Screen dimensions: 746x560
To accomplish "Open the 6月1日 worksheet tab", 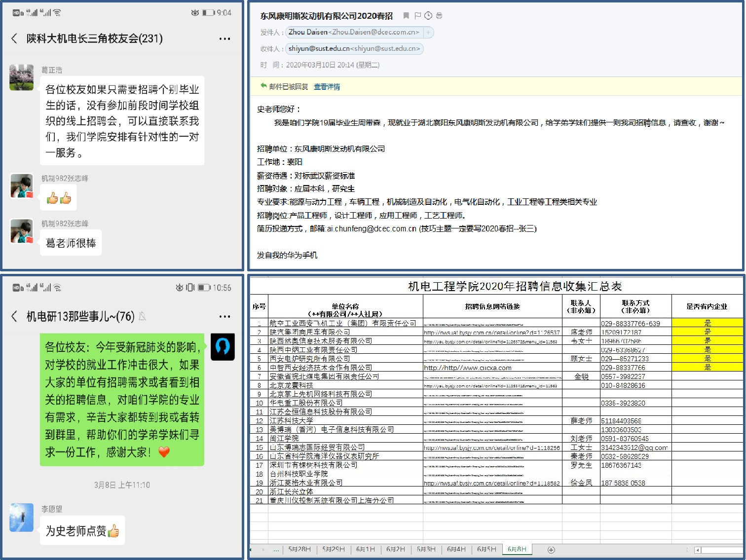I will (x=366, y=549).
